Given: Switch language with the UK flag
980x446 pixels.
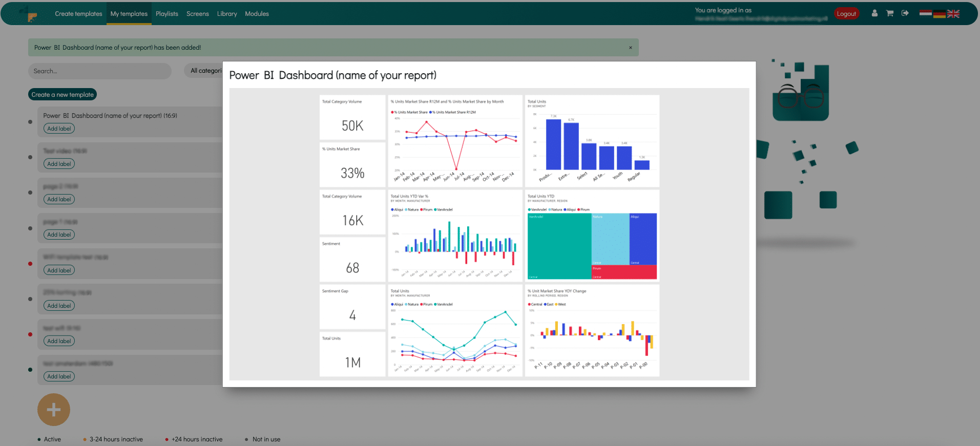Looking at the screenshot, I should 953,14.
